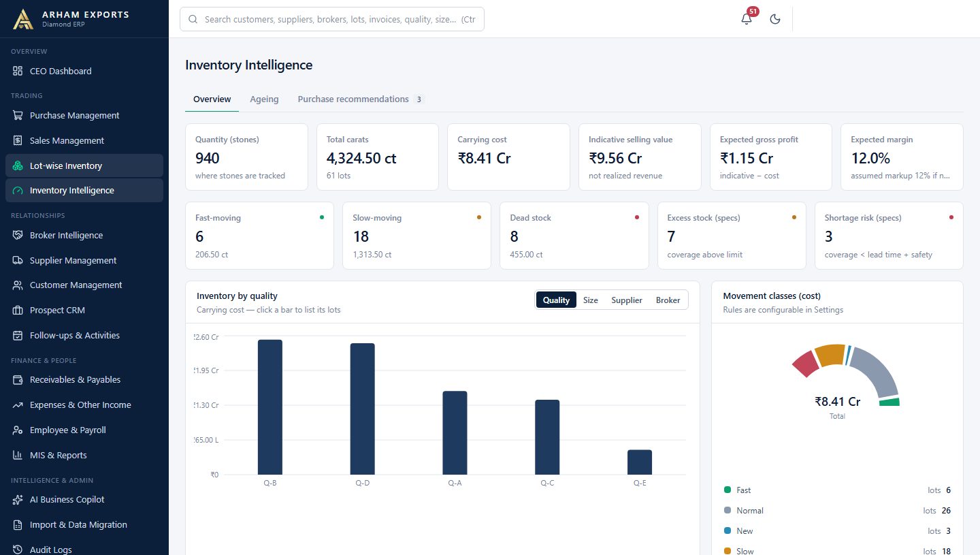Click the Lot-wise Inventory boxes icon

point(18,165)
